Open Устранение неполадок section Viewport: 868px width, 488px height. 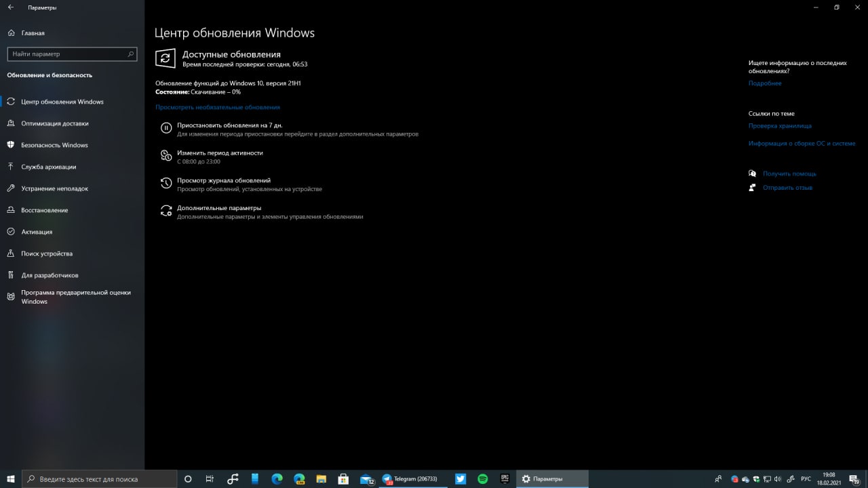(x=54, y=188)
